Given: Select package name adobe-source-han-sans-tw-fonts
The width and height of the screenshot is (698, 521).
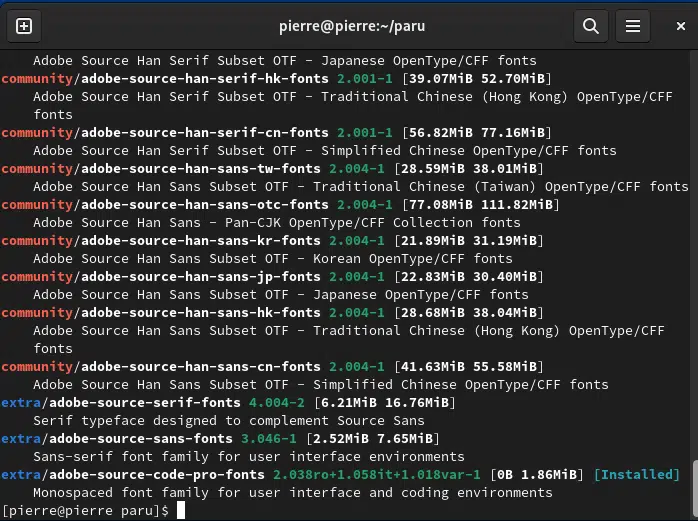Looking at the screenshot, I should [201, 169].
